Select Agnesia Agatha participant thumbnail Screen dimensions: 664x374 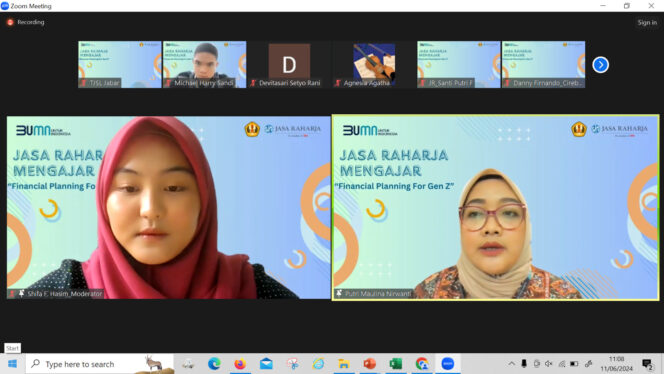tap(374, 64)
